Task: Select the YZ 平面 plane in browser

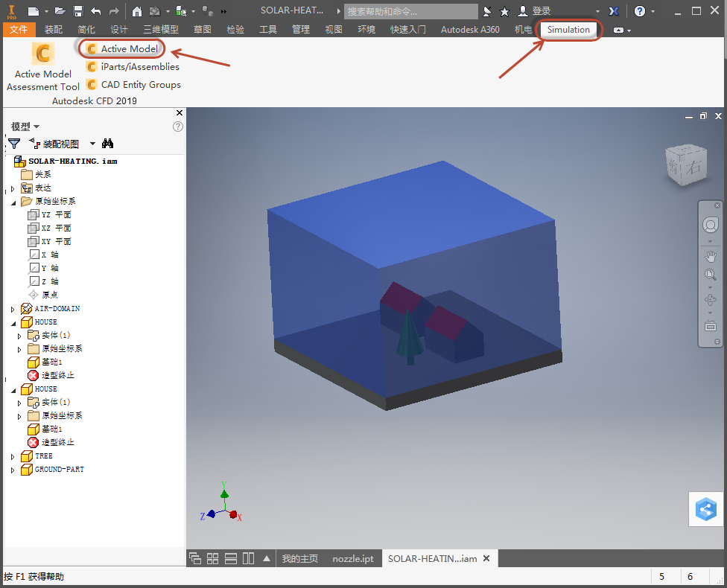Action: pyautogui.click(x=50, y=214)
